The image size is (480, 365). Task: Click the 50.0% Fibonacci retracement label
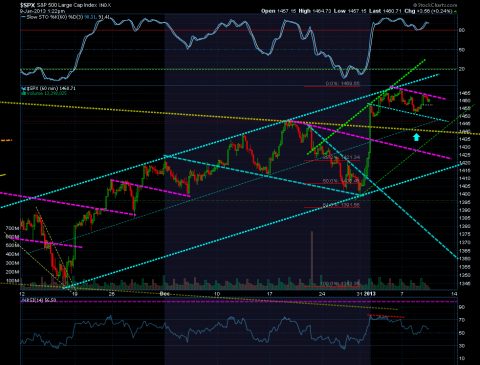(341, 181)
